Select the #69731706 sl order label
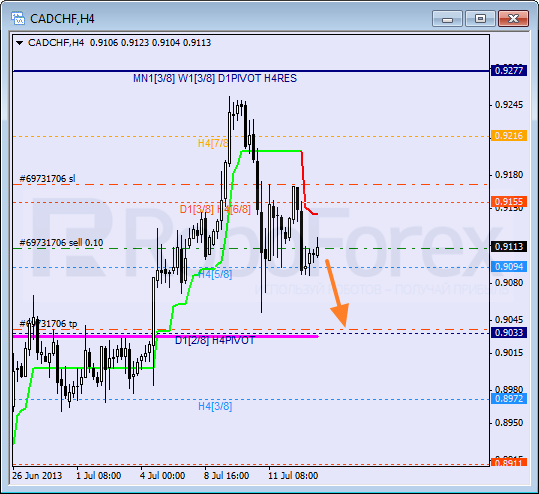 [x=47, y=179]
